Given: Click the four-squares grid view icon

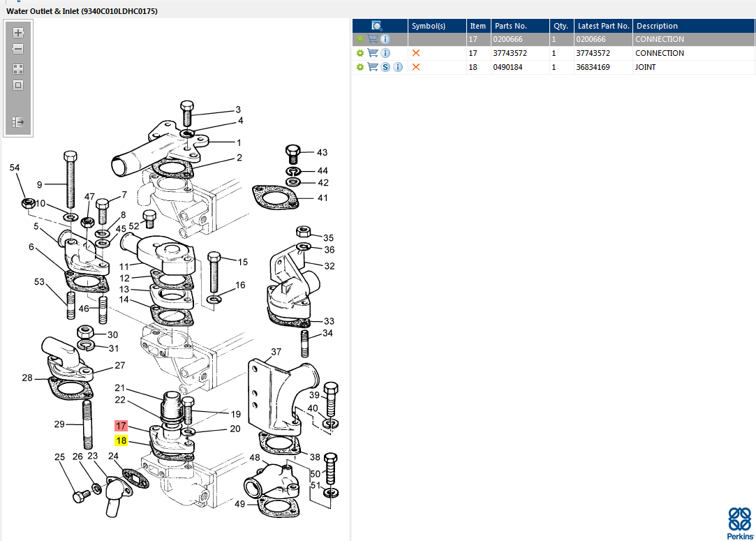Looking at the screenshot, I should 18,69.
